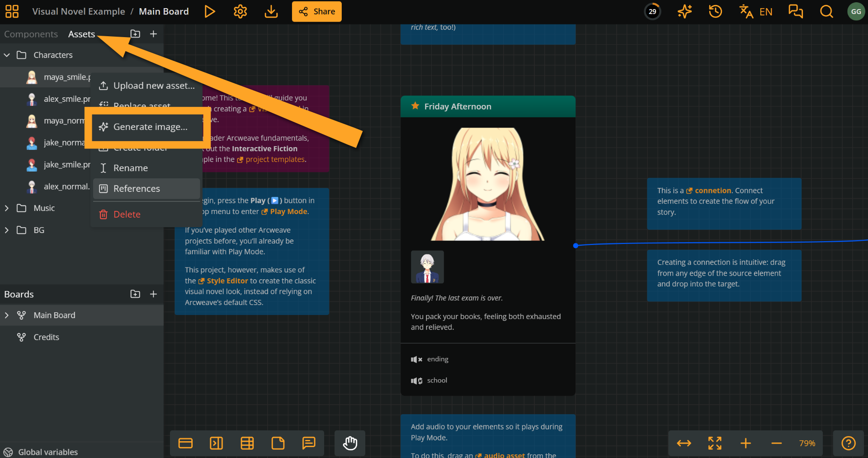This screenshot has width=868, height=458.
Task: Open the comments chat icon
Action: coord(796,11)
